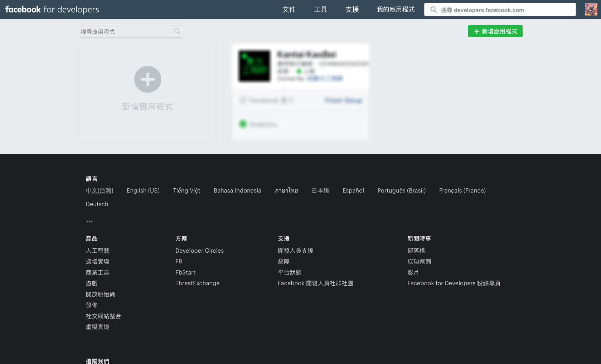Open 社交網站整合 link
601x364 pixels.
coord(103,316)
